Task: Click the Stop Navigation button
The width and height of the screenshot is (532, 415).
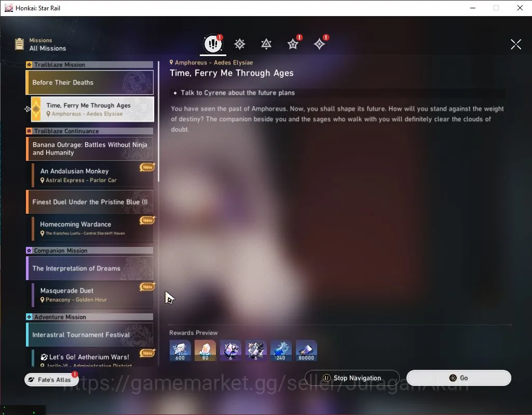Action: [x=352, y=378]
